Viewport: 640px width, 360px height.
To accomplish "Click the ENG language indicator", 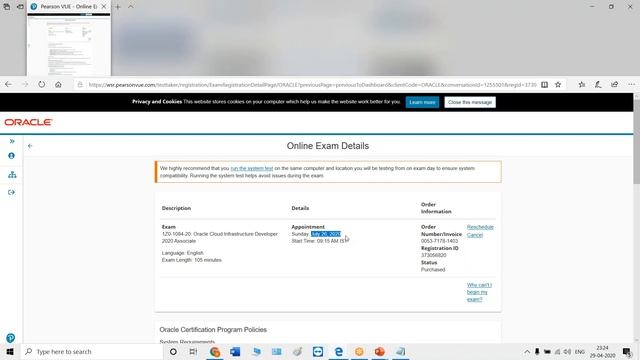I will click(580, 351).
